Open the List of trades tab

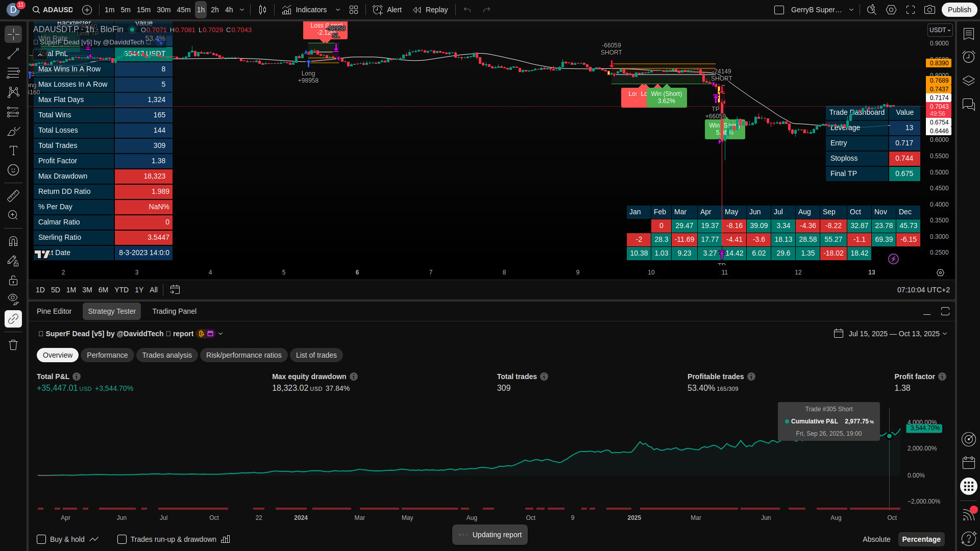tap(316, 355)
